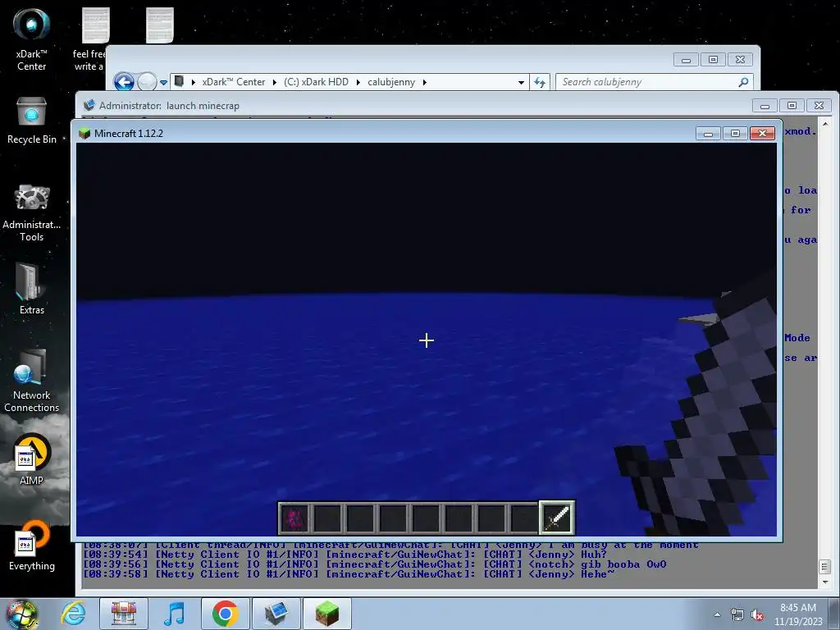Show hidden tray icons arrow

click(717, 614)
